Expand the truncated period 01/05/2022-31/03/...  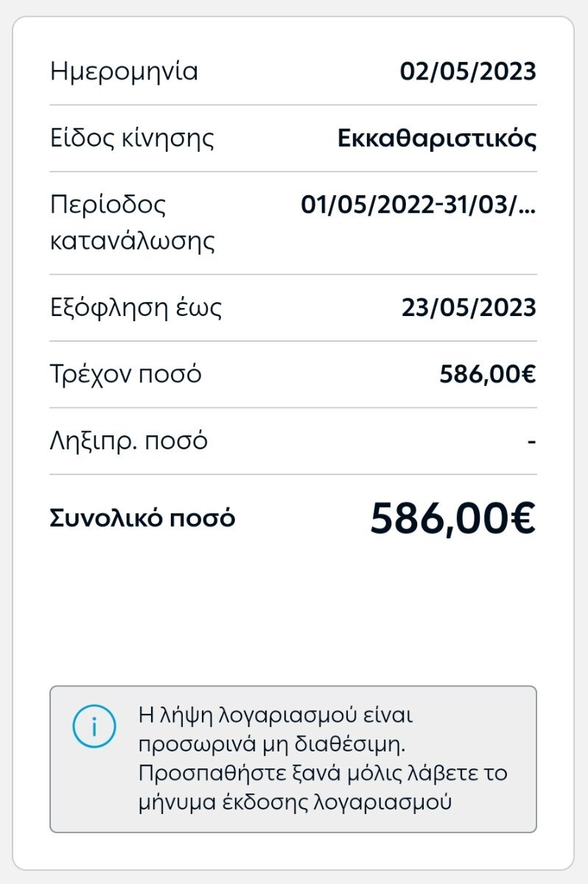(419, 205)
